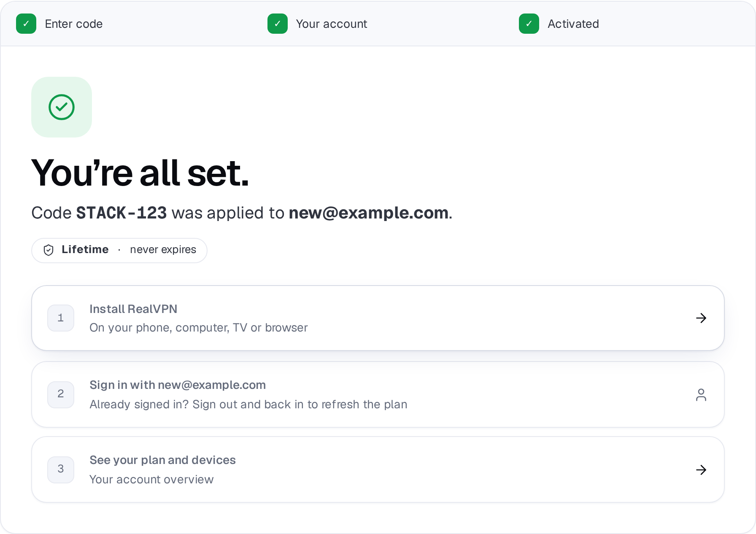Click arrow on See your plan card

click(701, 470)
